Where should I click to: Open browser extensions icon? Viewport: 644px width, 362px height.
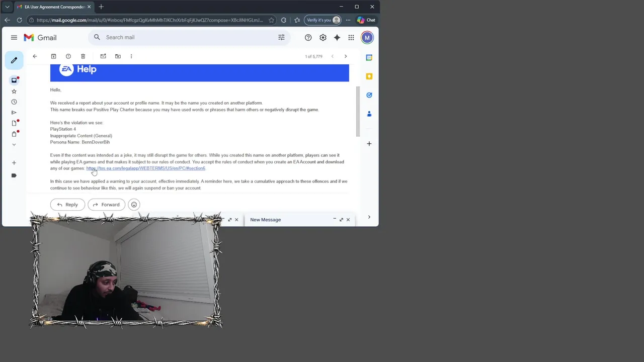click(x=284, y=20)
